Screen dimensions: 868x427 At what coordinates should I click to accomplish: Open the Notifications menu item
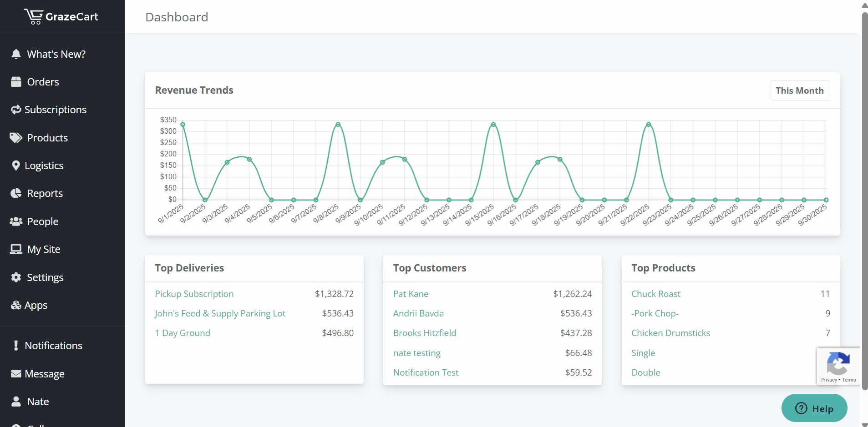coord(53,346)
